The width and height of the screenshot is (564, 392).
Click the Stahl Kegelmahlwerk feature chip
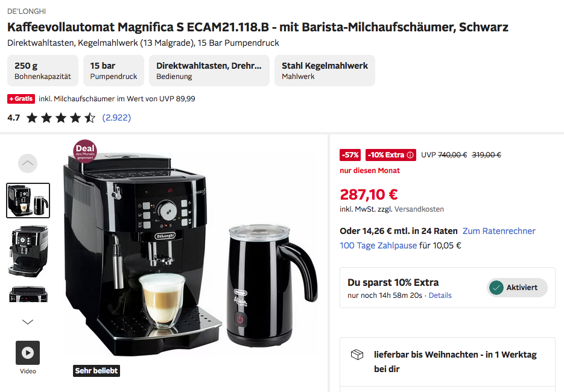325,71
